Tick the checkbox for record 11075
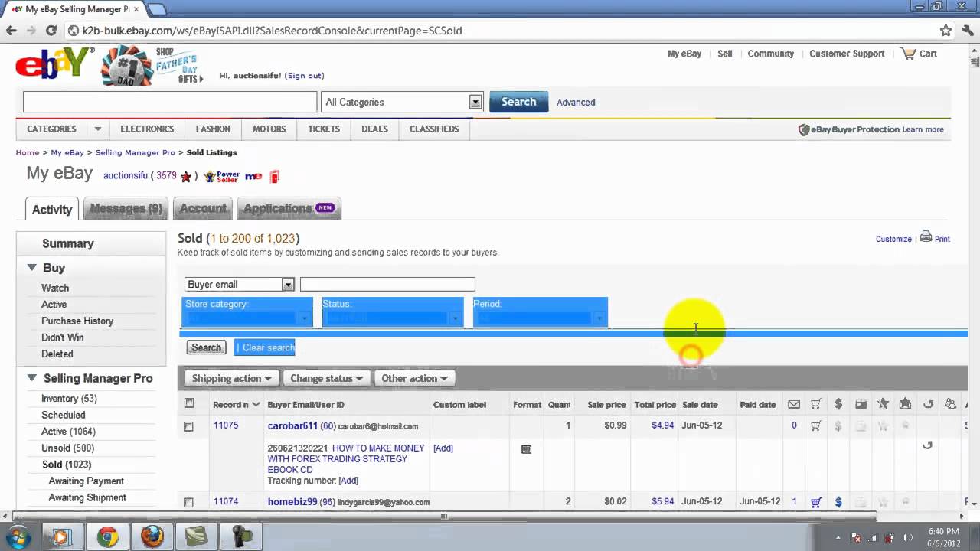 click(189, 426)
